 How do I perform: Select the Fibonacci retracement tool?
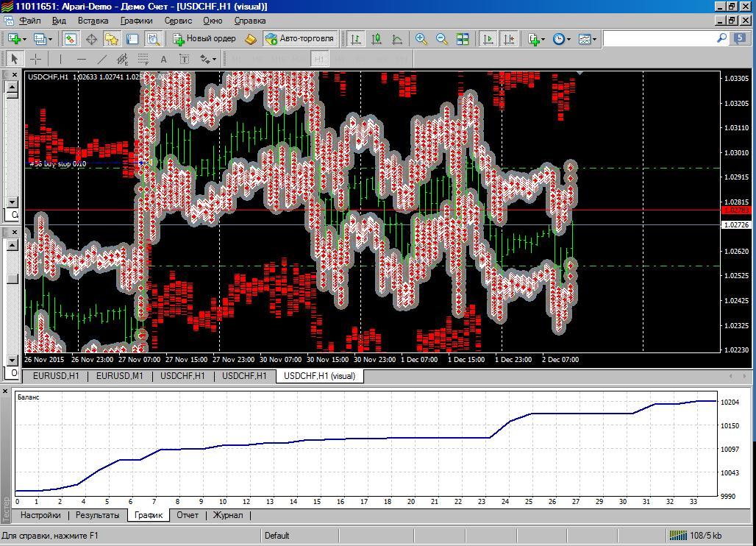pyautogui.click(x=143, y=59)
